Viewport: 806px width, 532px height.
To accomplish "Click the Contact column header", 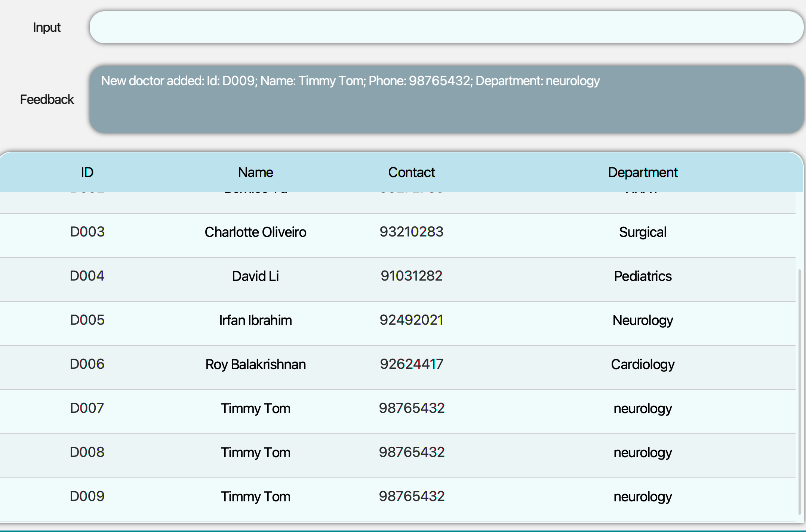I will [411, 173].
